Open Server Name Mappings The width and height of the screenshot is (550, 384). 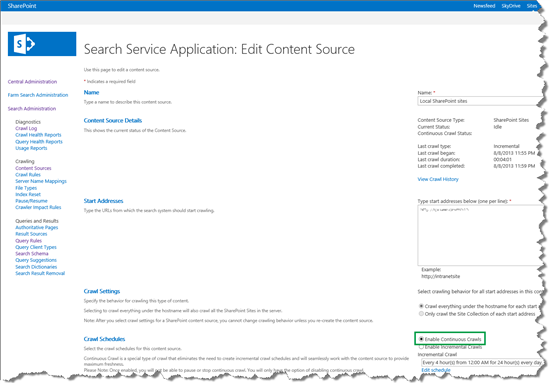(x=41, y=181)
